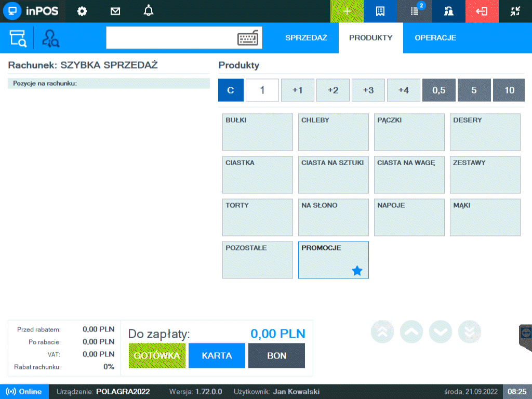Click the red logout icon

tap(481, 11)
